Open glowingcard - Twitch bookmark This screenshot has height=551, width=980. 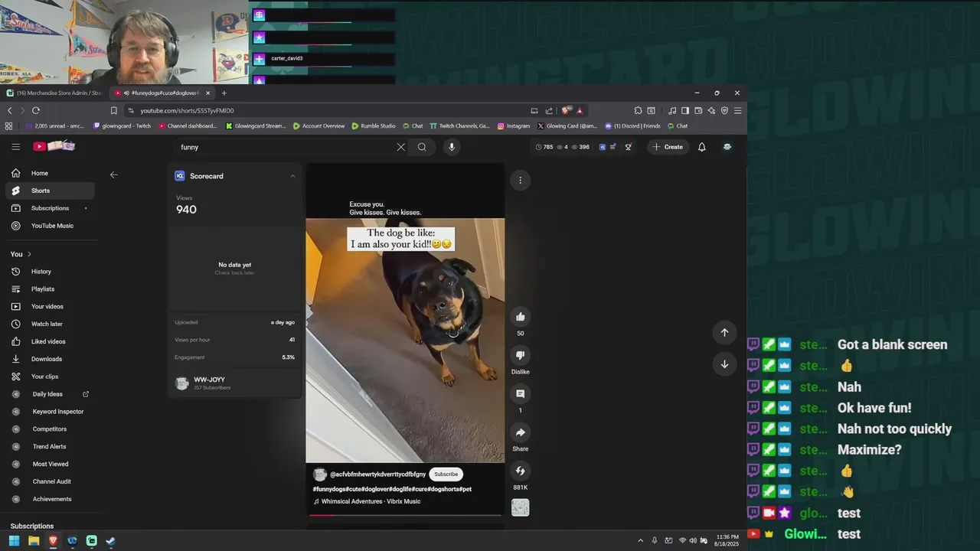122,126
